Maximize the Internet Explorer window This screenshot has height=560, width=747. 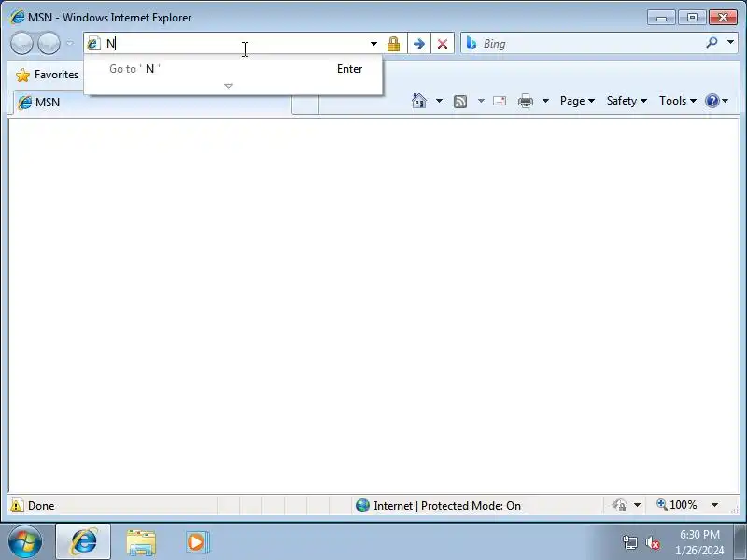(692, 18)
